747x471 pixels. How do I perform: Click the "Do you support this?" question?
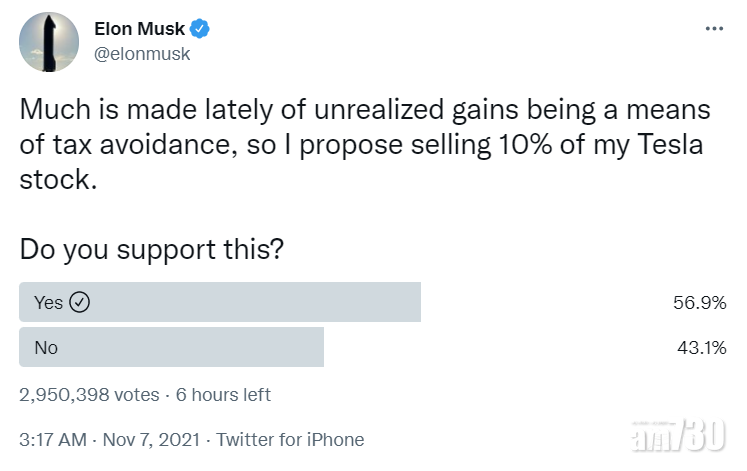click(150, 249)
